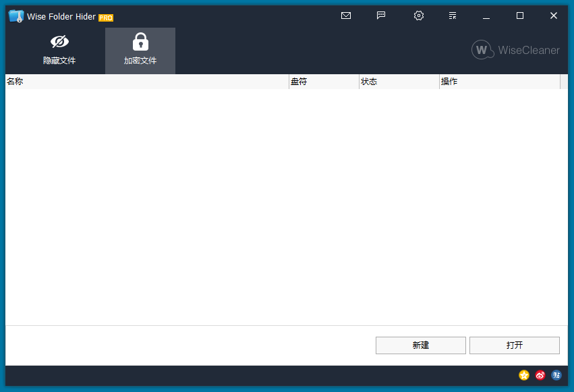The image size is (574, 392).
Task: Click the 操作 column header
Action: 499,82
